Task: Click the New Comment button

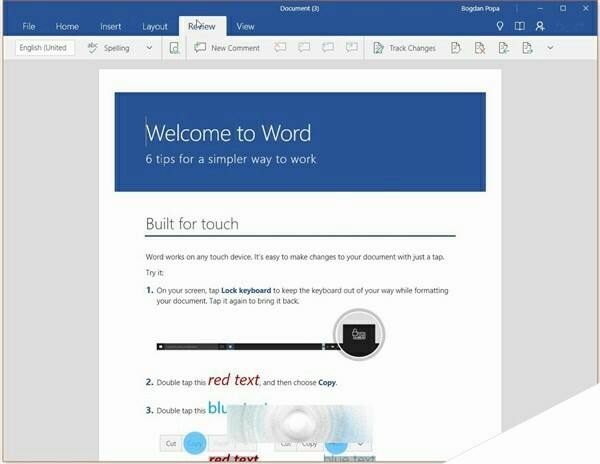Action: click(x=227, y=48)
